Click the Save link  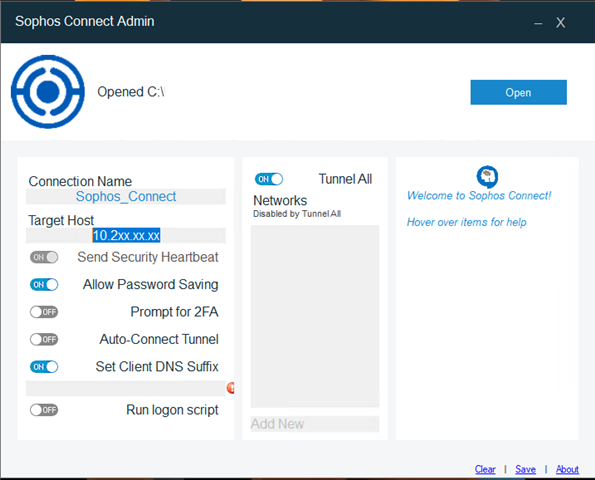pyautogui.click(x=525, y=469)
